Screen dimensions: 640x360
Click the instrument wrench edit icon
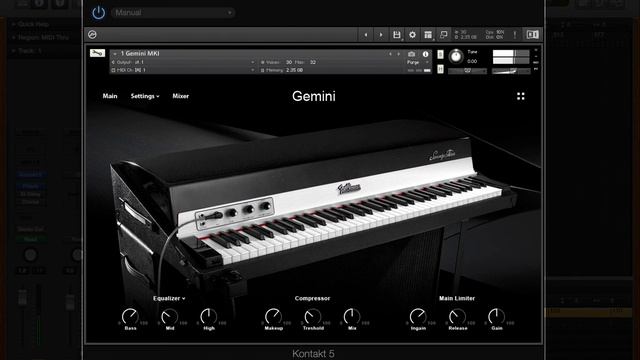[x=98, y=53]
